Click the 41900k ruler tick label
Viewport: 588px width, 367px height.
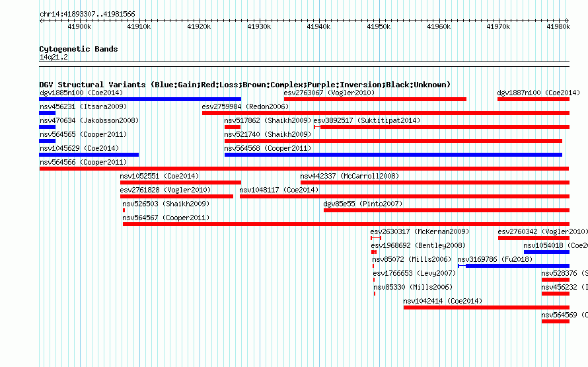click(x=79, y=26)
